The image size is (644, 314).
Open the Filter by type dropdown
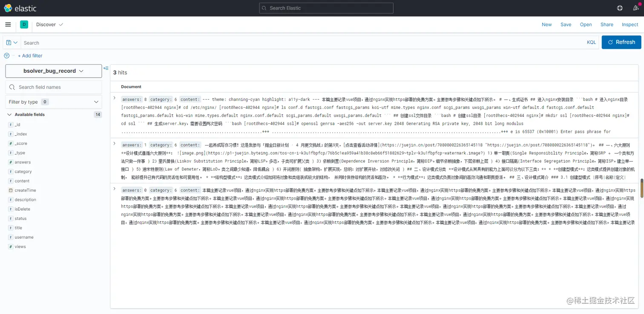(x=54, y=102)
